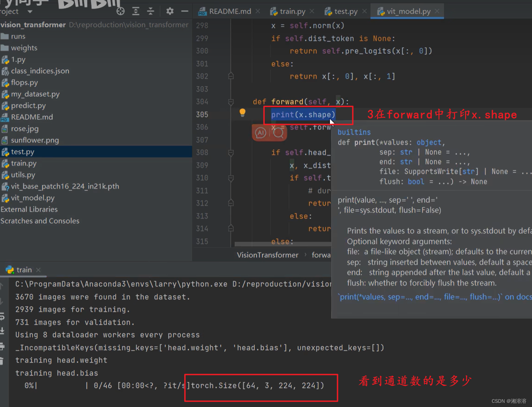Select rose.jpg image file

(x=25, y=129)
